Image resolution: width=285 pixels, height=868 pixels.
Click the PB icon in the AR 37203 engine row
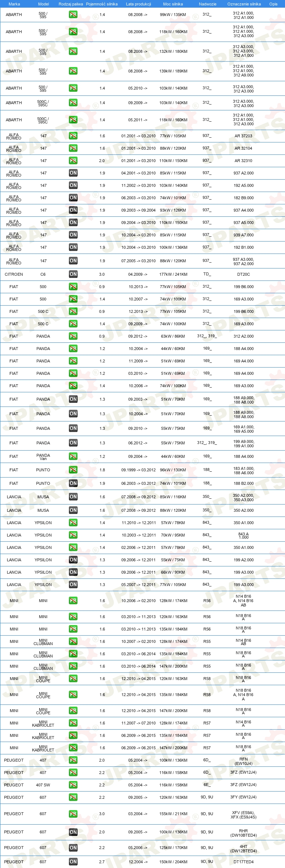(x=73, y=136)
